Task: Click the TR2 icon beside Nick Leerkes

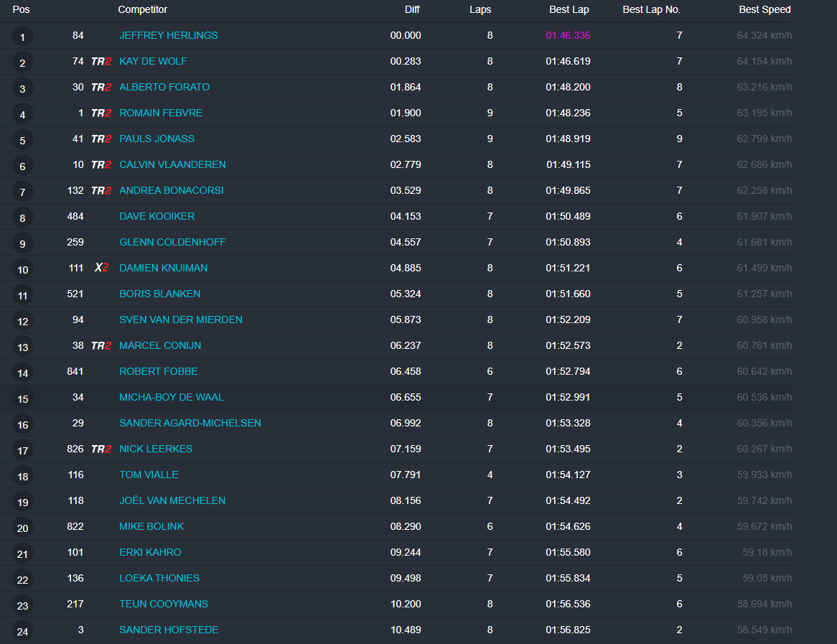Action: 101,449
